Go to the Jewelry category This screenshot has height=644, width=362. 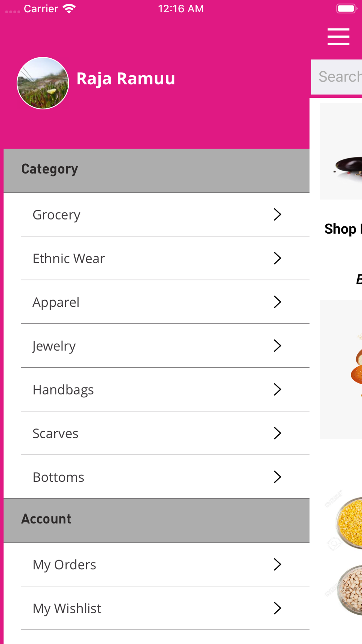point(54,346)
